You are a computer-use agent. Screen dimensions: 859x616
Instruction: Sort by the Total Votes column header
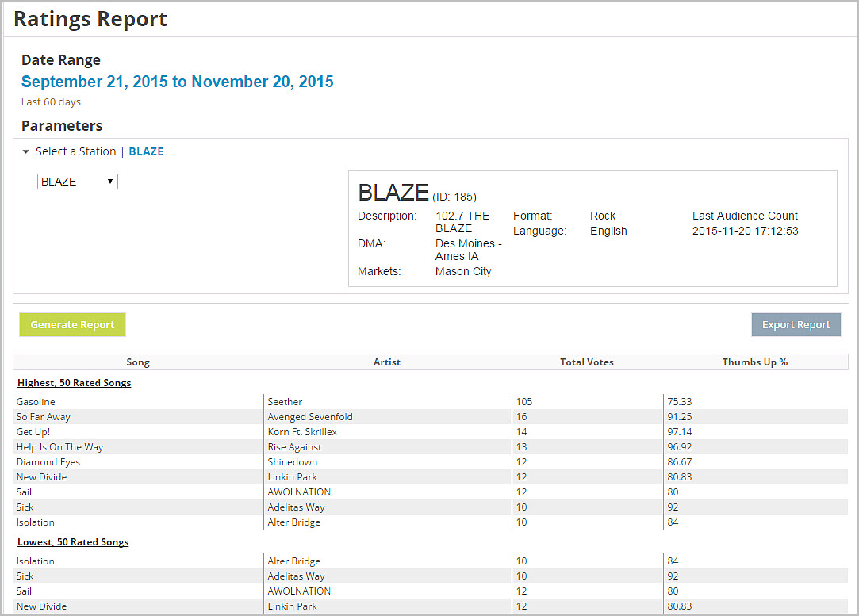[586, 362]
